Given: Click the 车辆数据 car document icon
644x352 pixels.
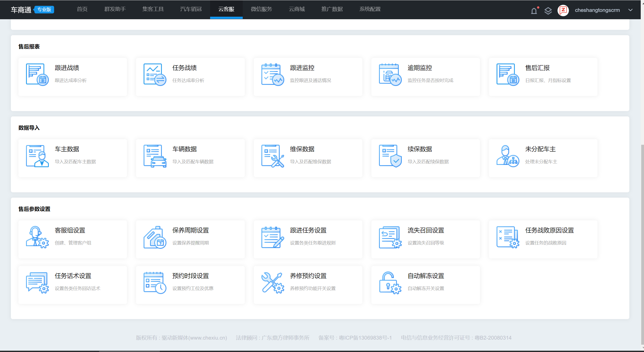Looking at the screenshot, I should pos(155,156).
